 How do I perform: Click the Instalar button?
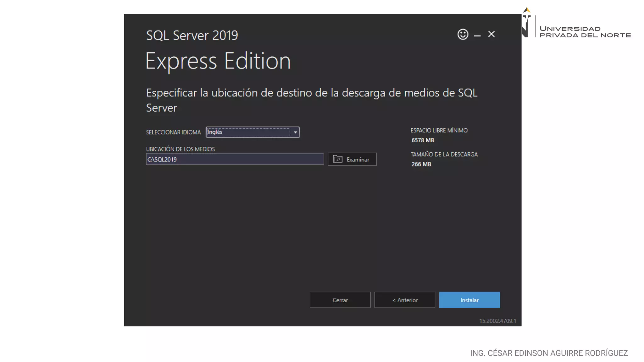[469, 300]
